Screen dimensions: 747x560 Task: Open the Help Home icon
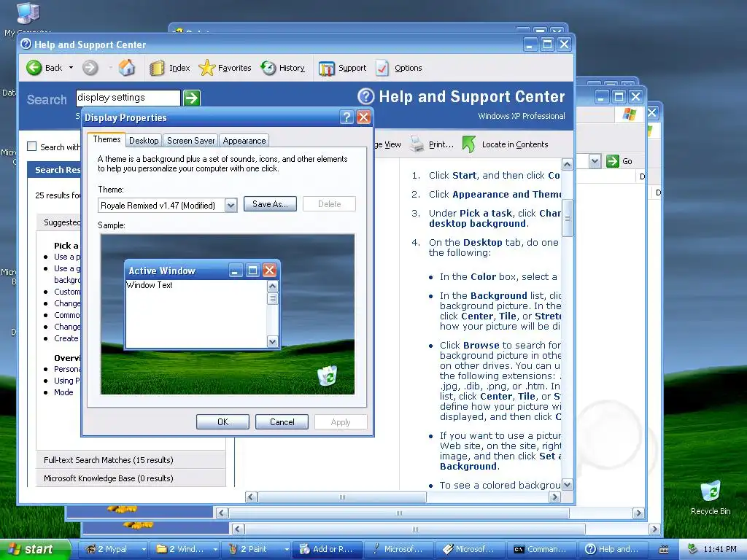tap(127, 68)
